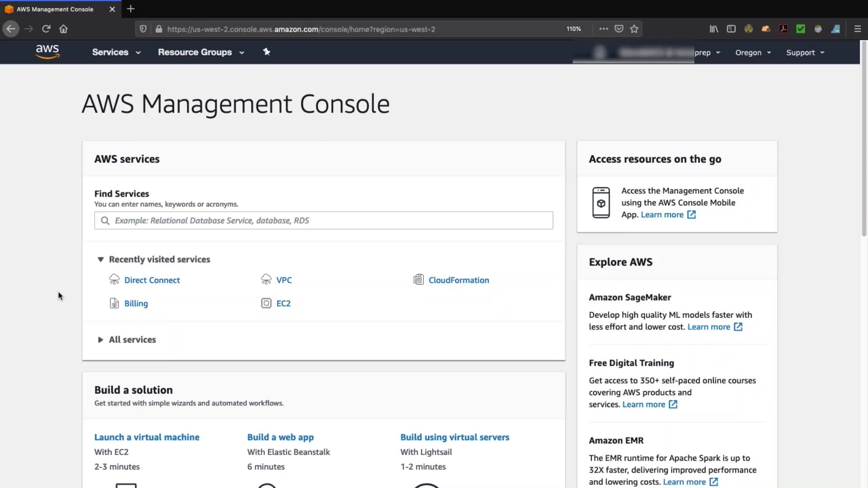The image size is (868, 488).
Task: Open the Resource Groups menu
Action: point(201,52)
